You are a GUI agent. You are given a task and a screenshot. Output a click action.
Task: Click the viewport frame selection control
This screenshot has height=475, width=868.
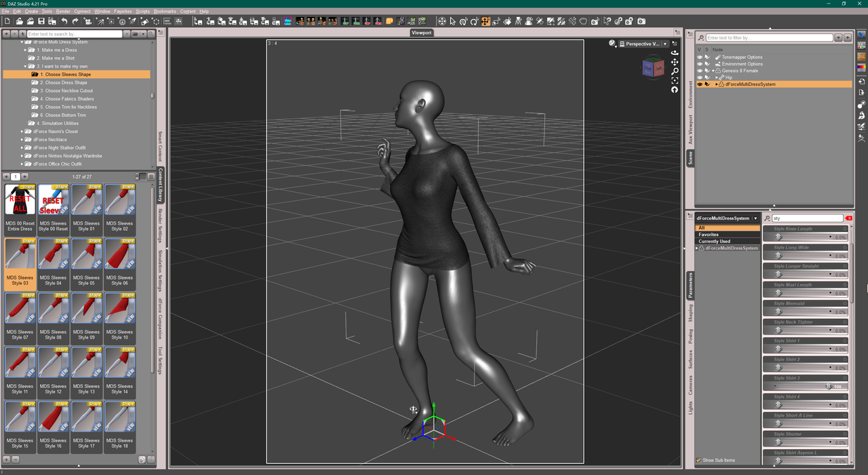click(675, 81)
